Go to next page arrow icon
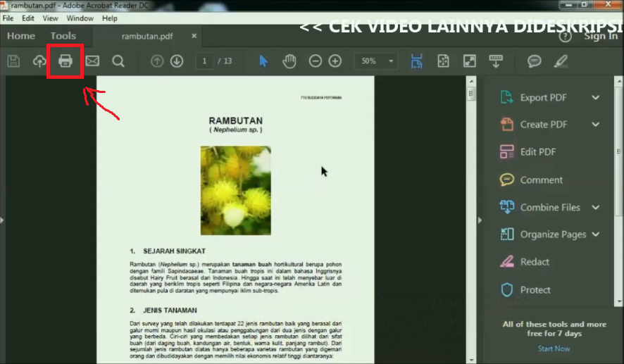This screenshot has width=624, height=364. tap(177, 61)
